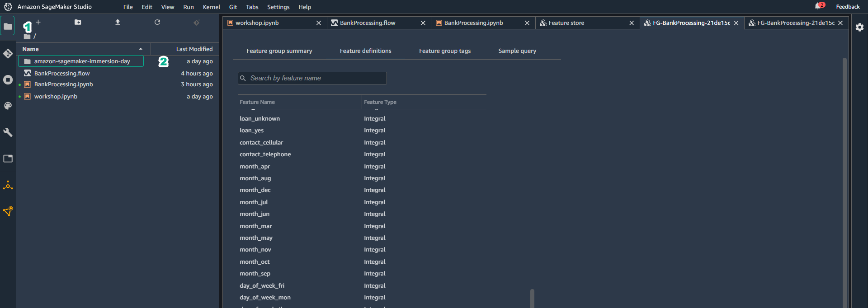868x308 pixels.
Task: Click the root folder breadcrumb icon
Action: coord(27,37)
